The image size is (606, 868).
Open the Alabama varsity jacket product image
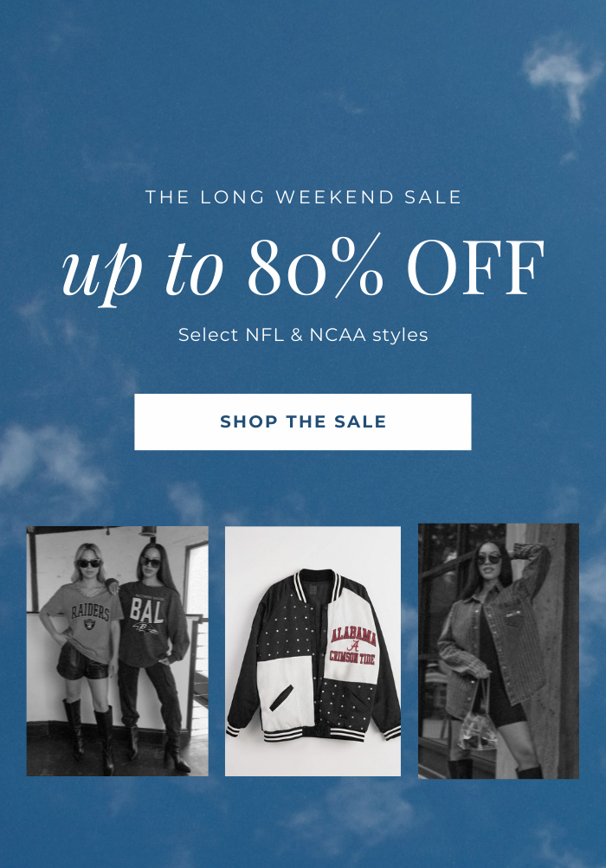tap(313, 651)
